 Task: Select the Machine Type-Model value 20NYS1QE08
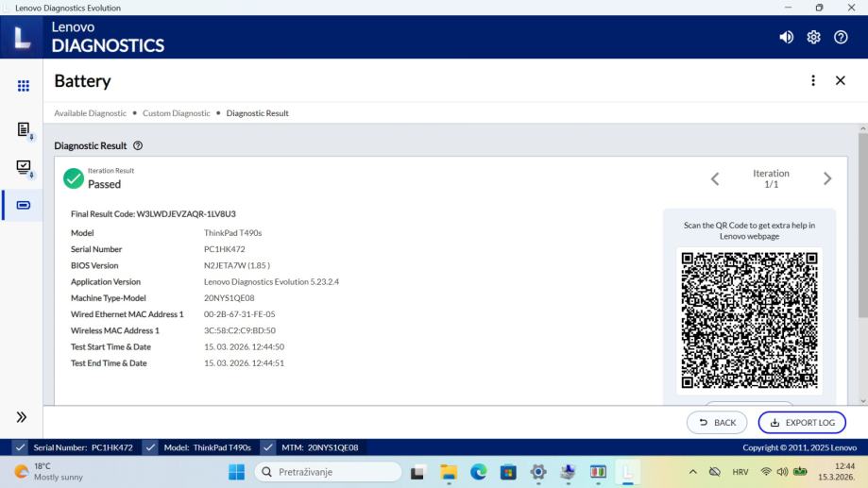pyautogui.click(x=230, y=297)
